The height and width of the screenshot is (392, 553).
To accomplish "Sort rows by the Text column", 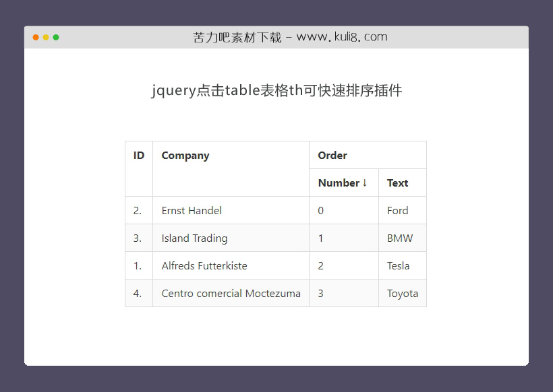I will coord(397,183).
